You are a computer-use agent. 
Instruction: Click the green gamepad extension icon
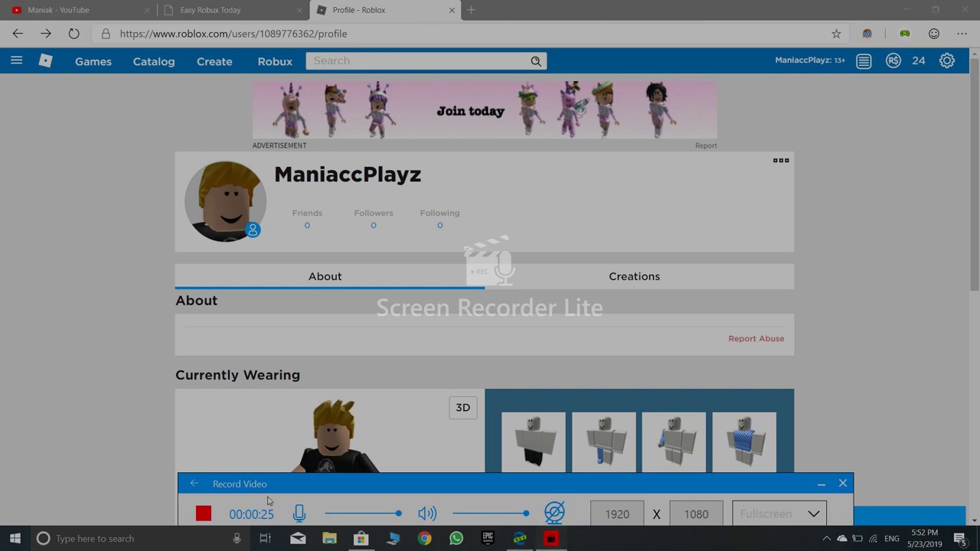pyautogui.click(x=904, y=34)
